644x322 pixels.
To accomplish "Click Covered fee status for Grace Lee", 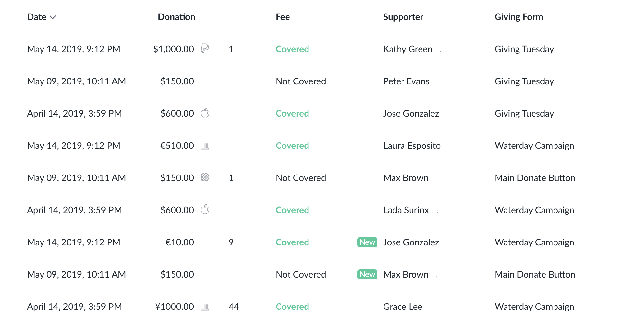I will tap(292, 307).
